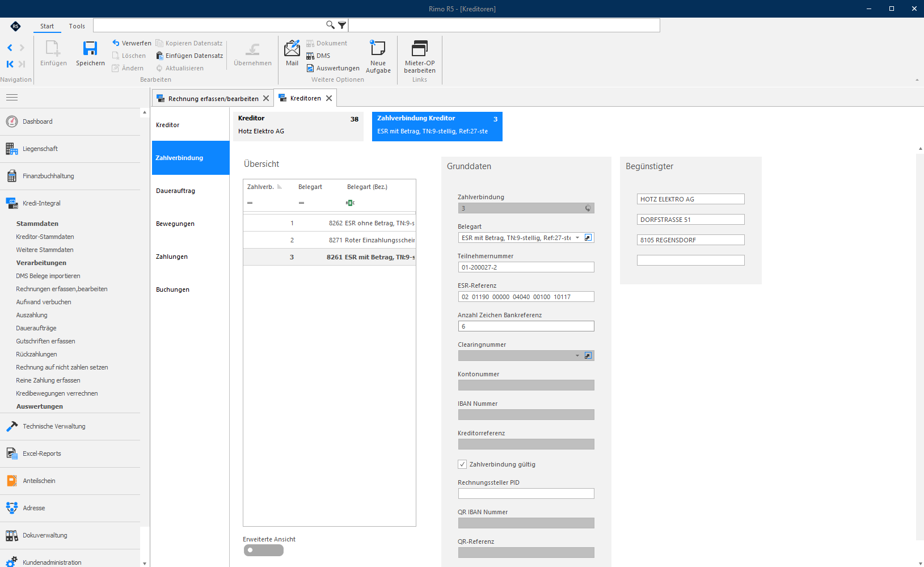Toggle Zahlverbindung gültig checkbox

462,464
